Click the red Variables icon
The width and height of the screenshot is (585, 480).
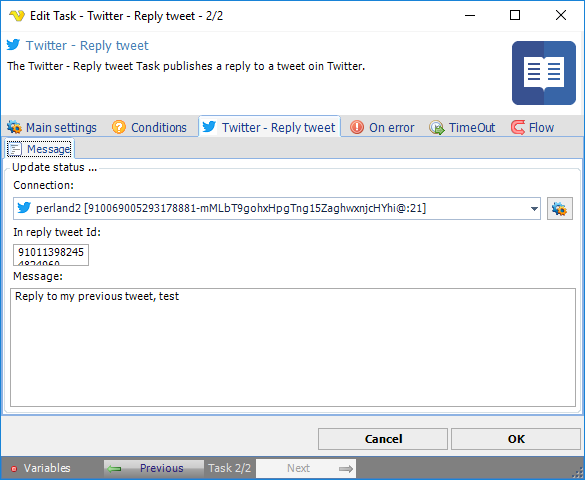click(14, 469)
